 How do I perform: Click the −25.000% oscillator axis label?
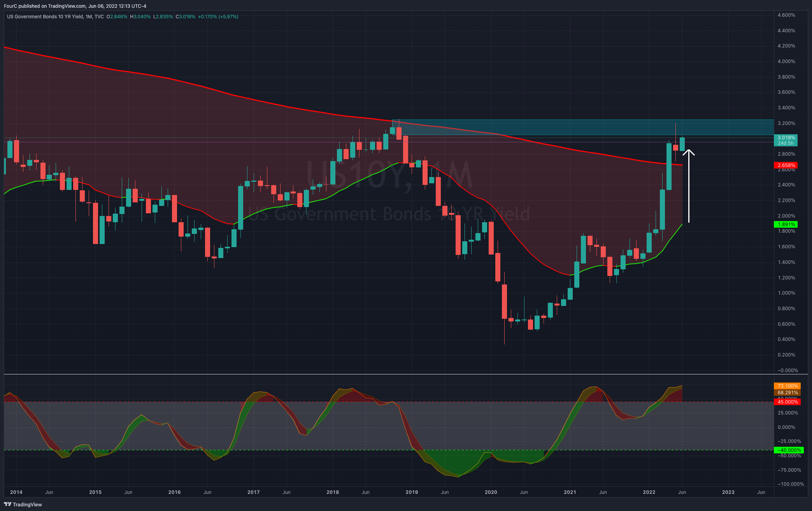[789, 441]
